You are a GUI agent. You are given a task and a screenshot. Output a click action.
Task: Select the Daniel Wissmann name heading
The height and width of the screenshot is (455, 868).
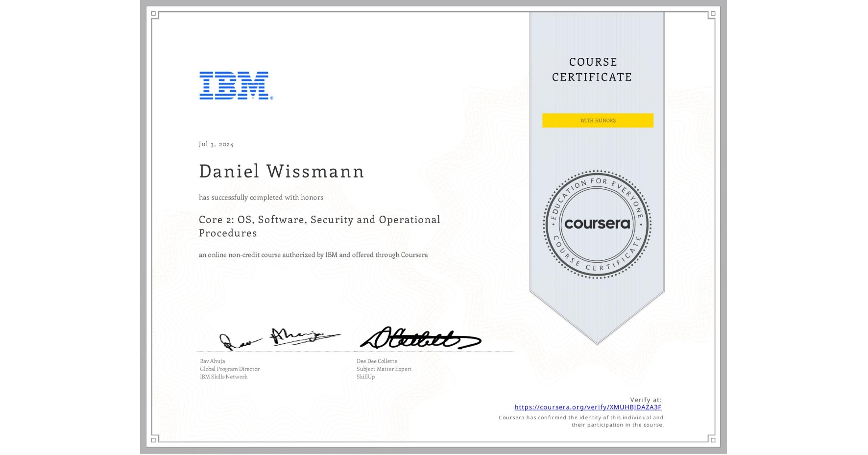point(281,172)
